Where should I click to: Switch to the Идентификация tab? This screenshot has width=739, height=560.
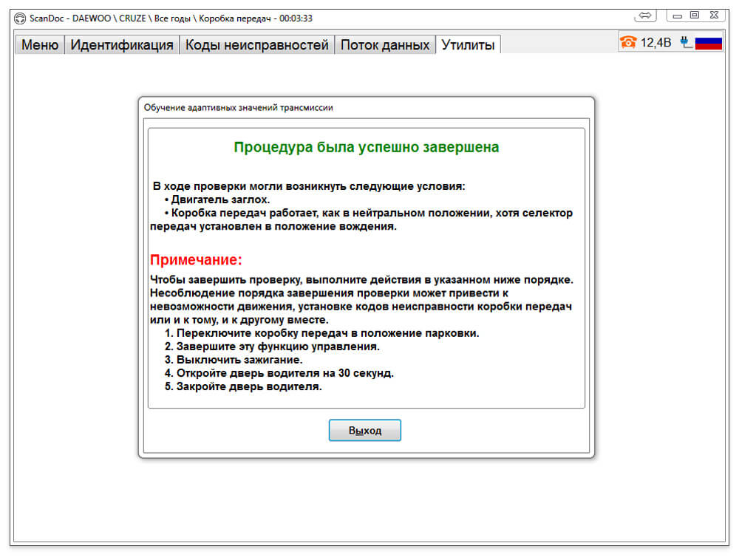coord(122,45)
